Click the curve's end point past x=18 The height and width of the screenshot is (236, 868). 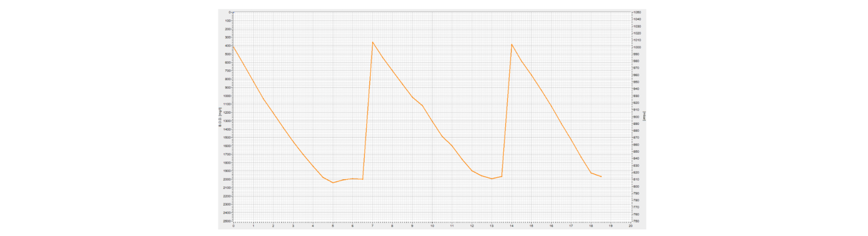pyautogui.click(x=601, y=177)
